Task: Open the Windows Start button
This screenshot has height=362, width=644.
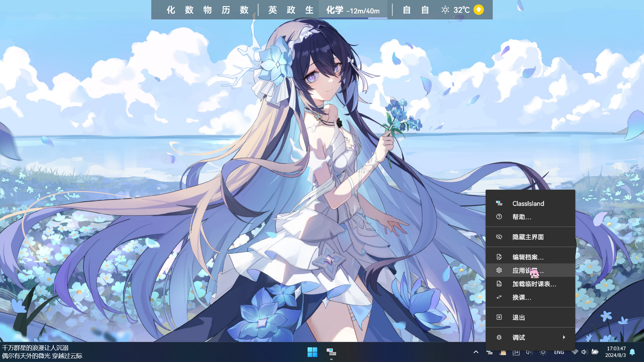Action: (x=312, y=352)
